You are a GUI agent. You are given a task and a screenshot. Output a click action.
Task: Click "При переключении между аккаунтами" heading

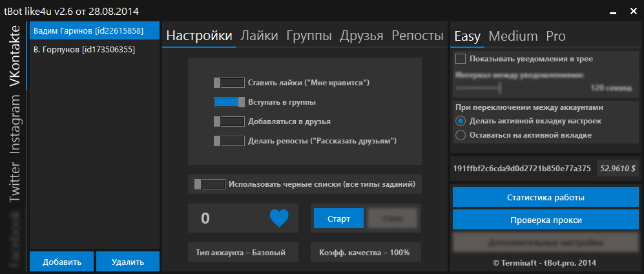click(x=530, y=107)
